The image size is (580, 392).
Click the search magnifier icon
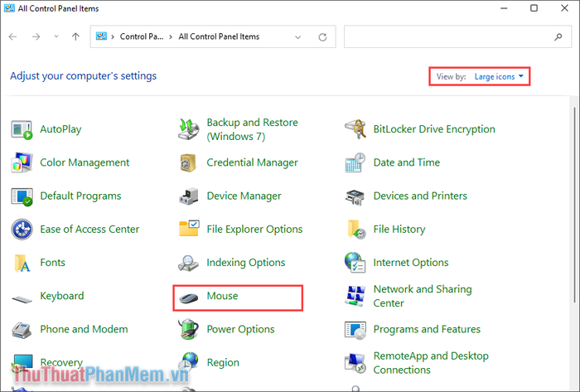558,36
